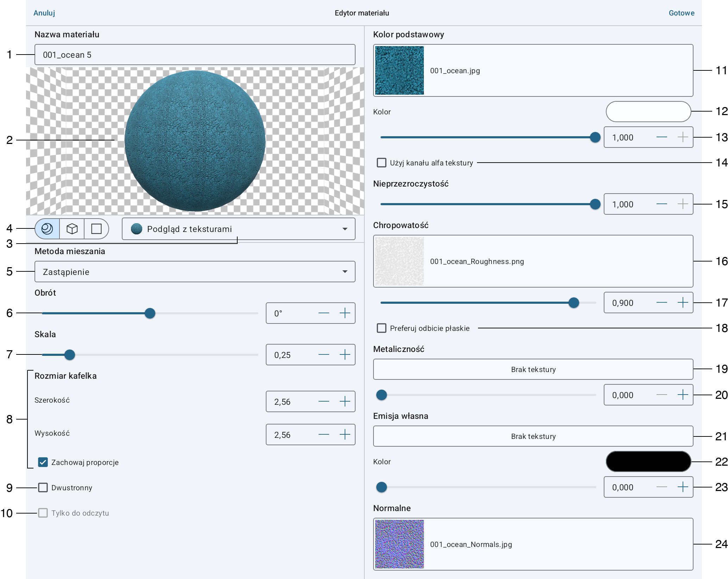
Task: Open the Podgląd z teksturami dropdown
Action: point(238,229)
